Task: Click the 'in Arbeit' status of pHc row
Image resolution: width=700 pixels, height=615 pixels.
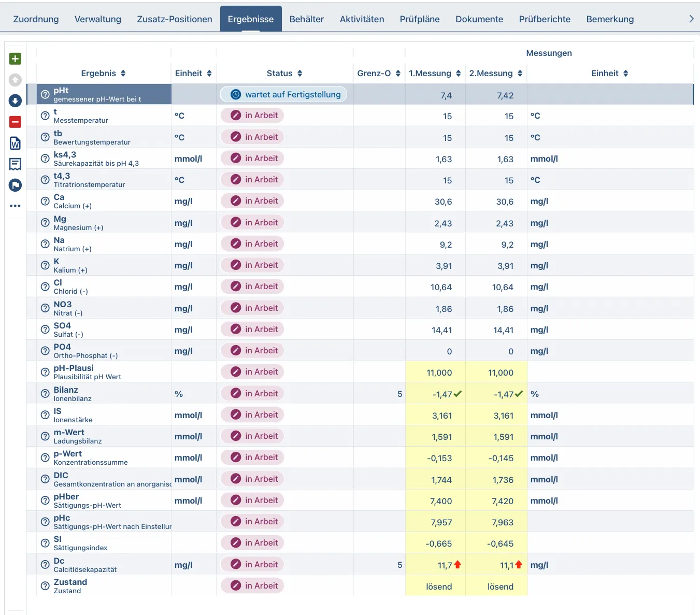Action: pyautogui.click(x=252, y=522)
